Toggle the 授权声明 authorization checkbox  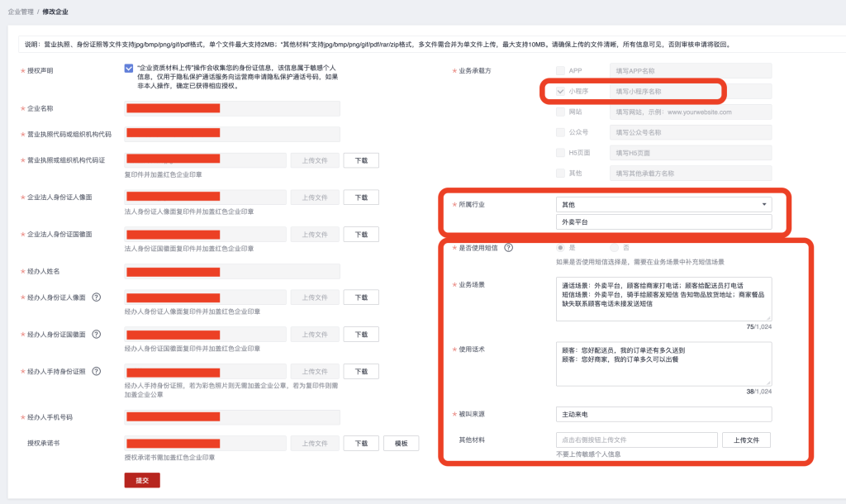point(129,69)
